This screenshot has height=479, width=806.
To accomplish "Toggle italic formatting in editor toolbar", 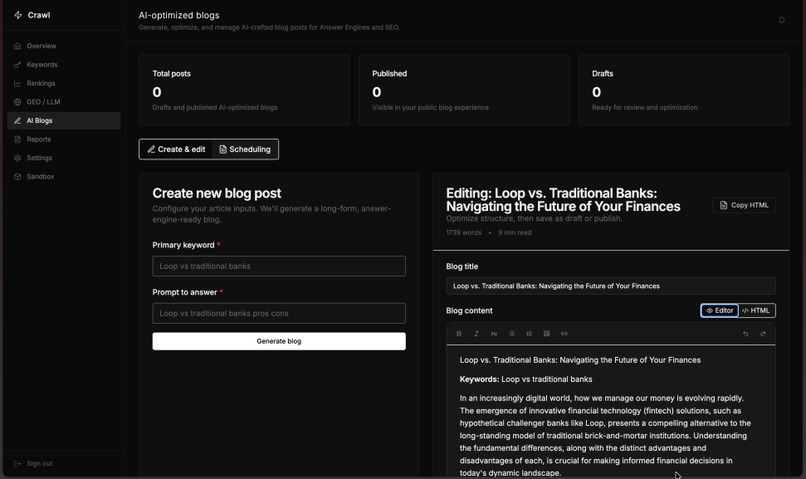I will tap(477, 334).
